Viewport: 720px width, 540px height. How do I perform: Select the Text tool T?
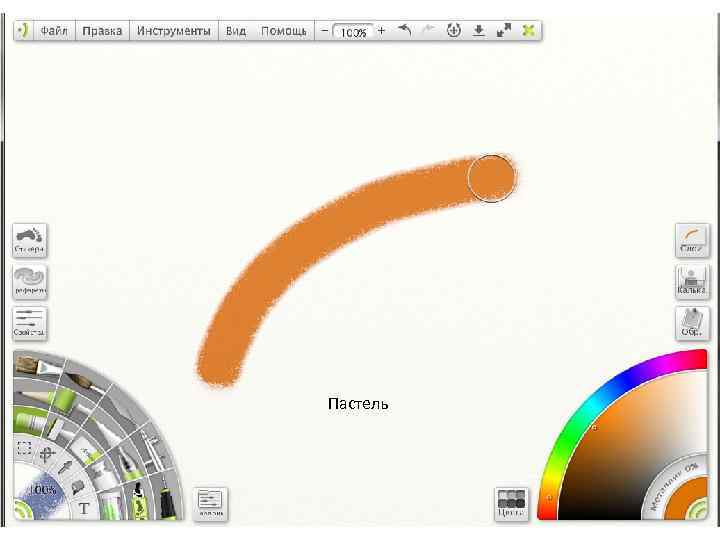[x=84, y=509]
